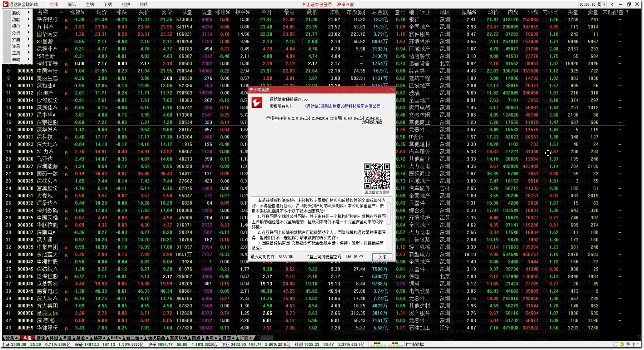Click the 广州双线2 server label

[415, 345]
